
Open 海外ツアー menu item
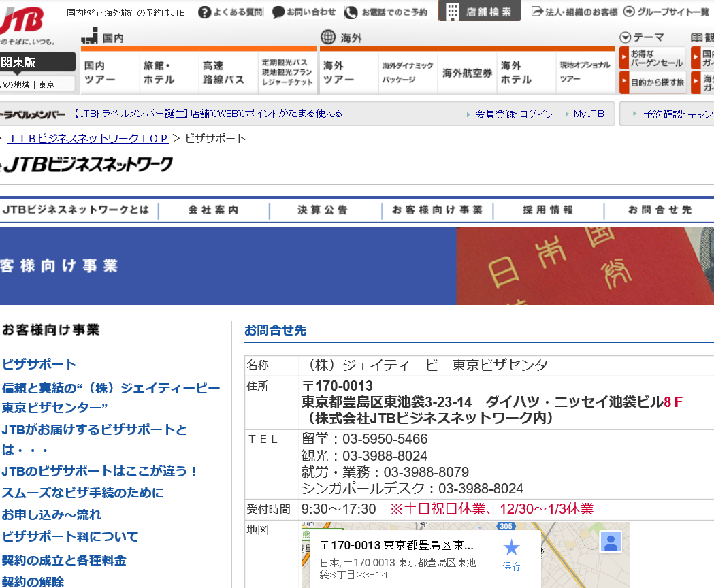[349, 73]
